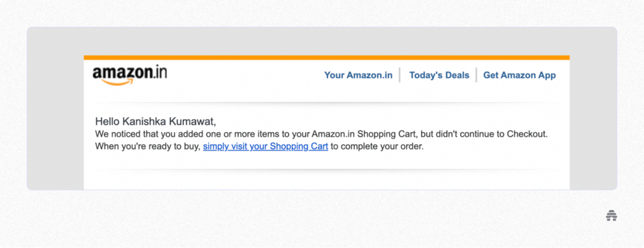Viewport: 644px width, 248px height.
Task: Click the divider between Your Amazon.in and Today's Deals
Action: [x=400, y=75]
